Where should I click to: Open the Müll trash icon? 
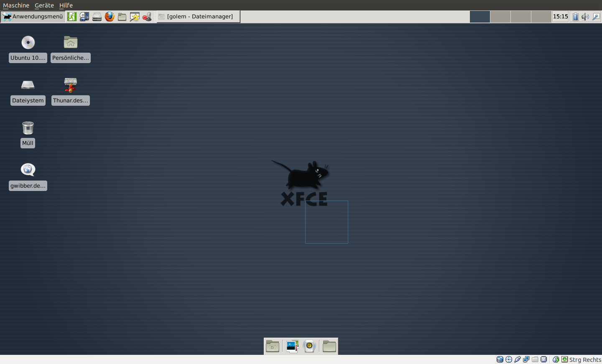point(28,128)
